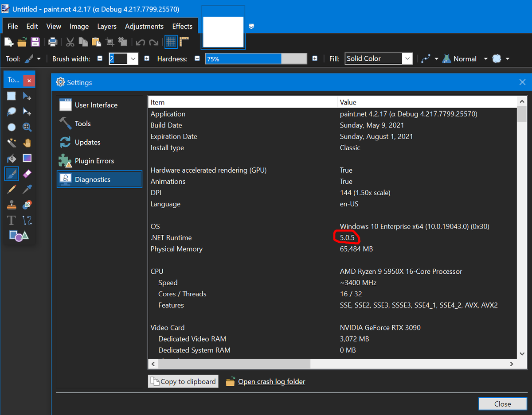Screen dimensions: 532x415
Task: Select the Lasso Select tool
Action: pos(12,112)
